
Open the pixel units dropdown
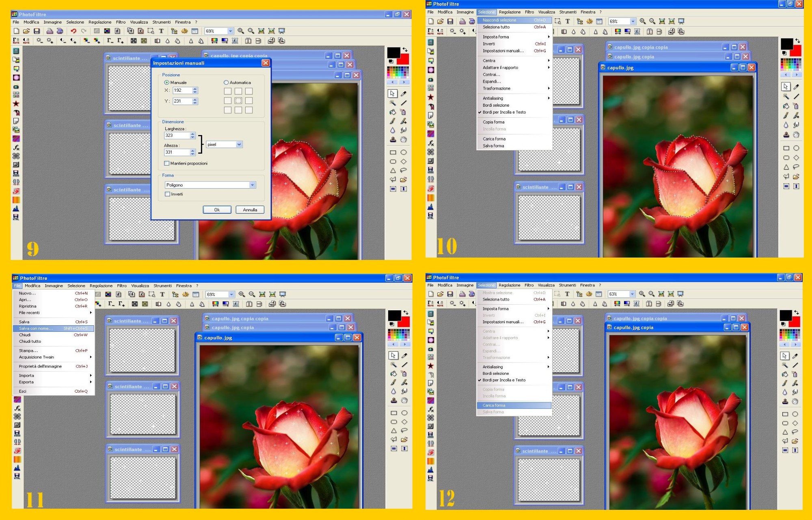coord(239,144)
